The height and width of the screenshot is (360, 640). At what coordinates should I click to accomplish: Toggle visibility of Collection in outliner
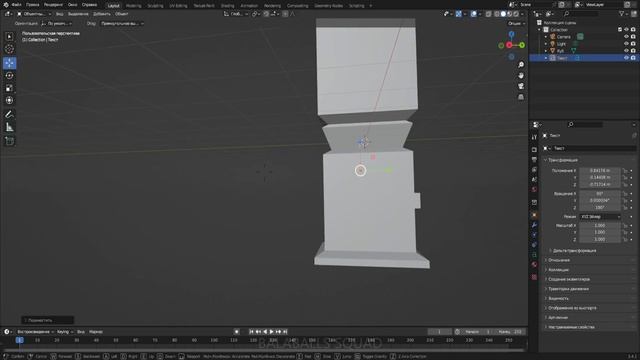(x=626, y=29)
